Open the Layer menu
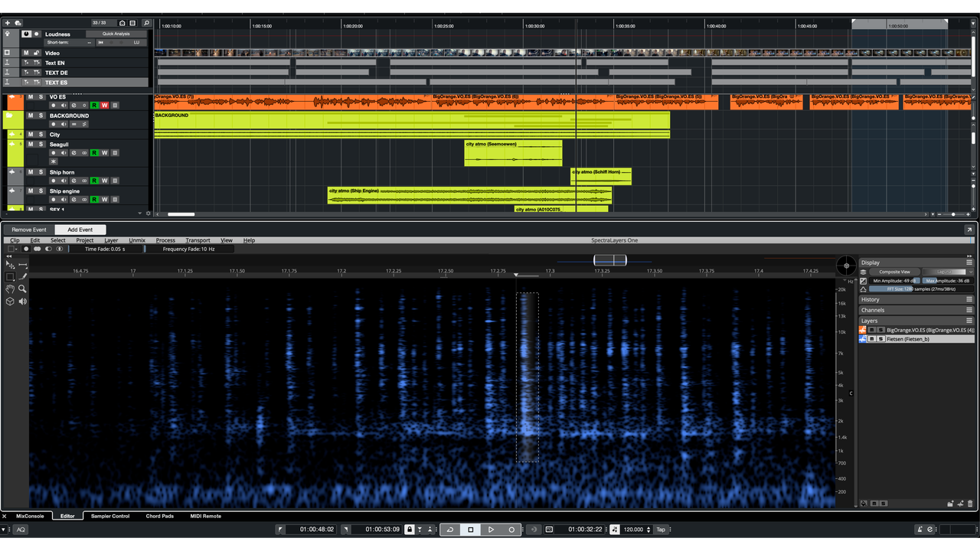 point(111,240)
